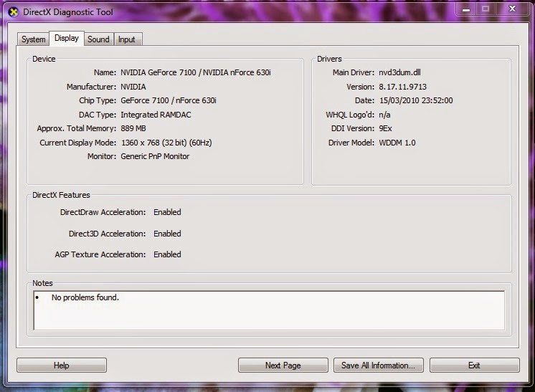Click the Next Page button

click(283, 365)
